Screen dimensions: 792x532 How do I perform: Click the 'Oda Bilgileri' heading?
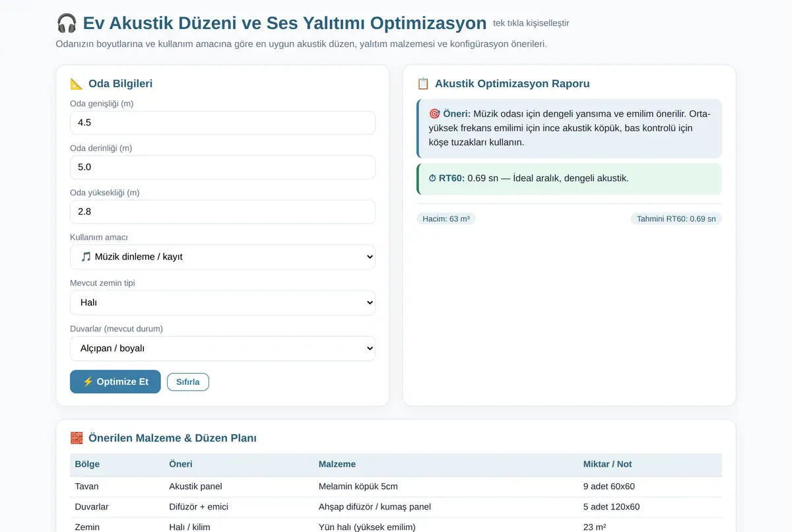coord(120,84)
